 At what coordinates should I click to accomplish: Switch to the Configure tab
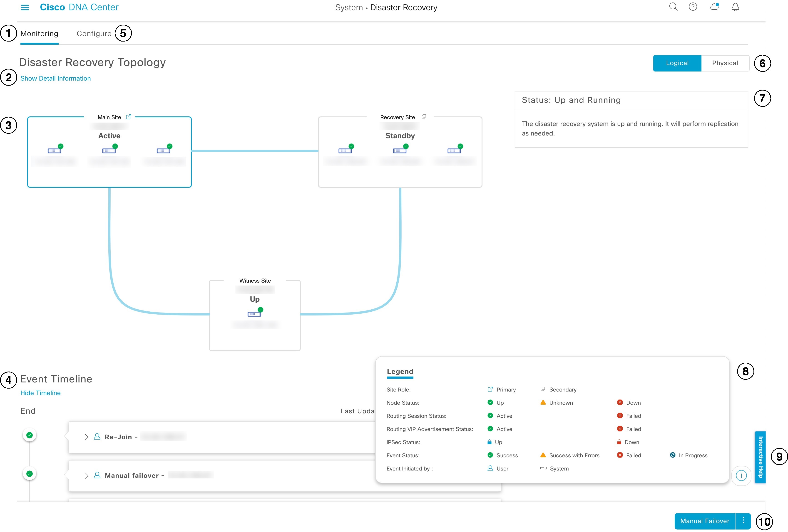[94, 33]
